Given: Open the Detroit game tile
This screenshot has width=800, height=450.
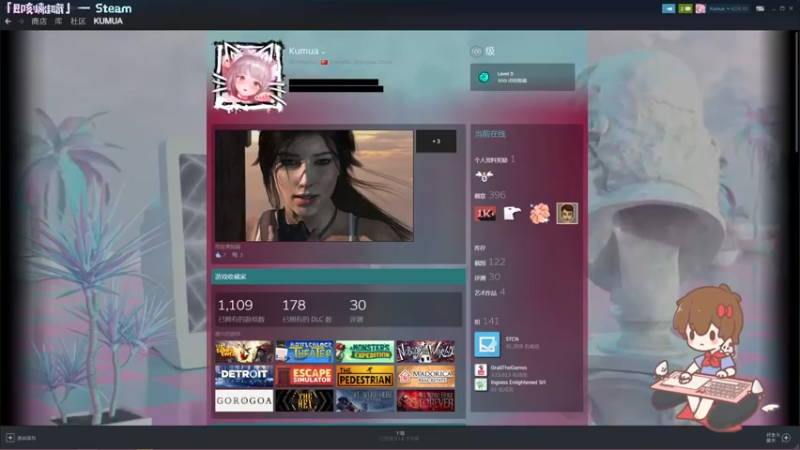Looking at the screenshot, I should click(244, 376).
